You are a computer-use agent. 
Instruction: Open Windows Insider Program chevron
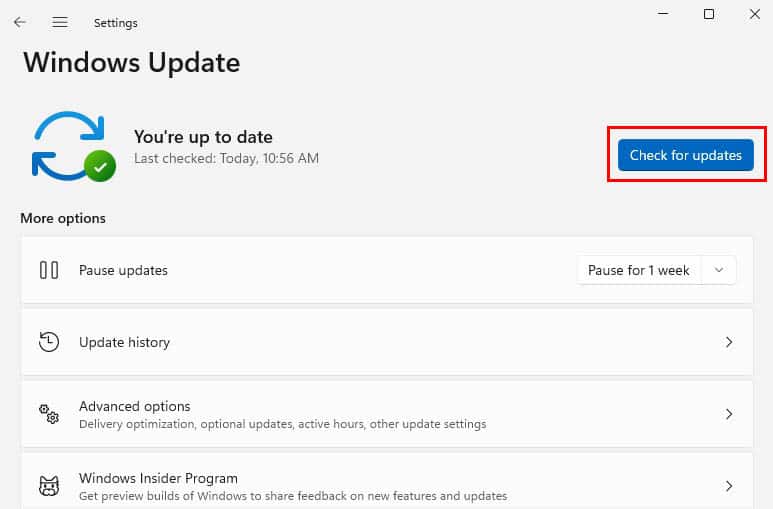729,486
